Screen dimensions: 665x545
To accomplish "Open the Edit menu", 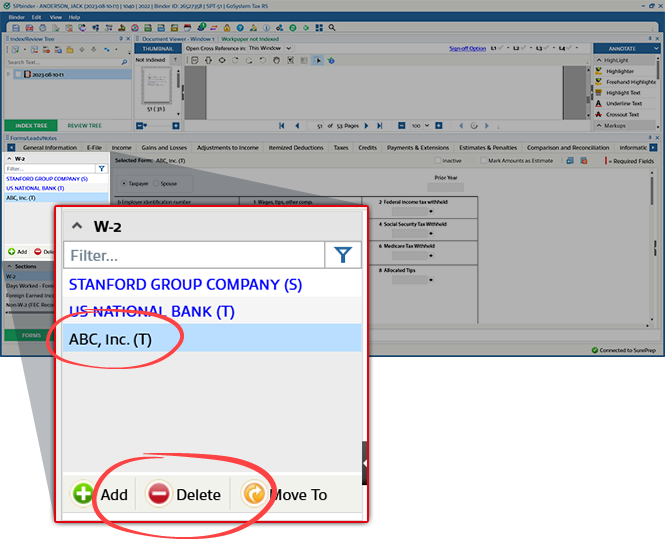I will pos(36,17).
